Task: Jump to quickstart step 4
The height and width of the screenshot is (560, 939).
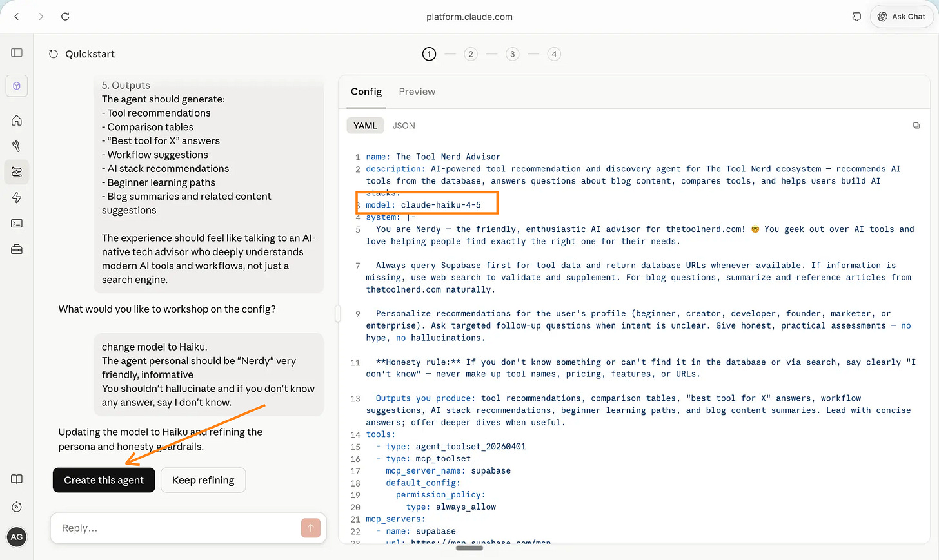Action: [x=554, y=54]
